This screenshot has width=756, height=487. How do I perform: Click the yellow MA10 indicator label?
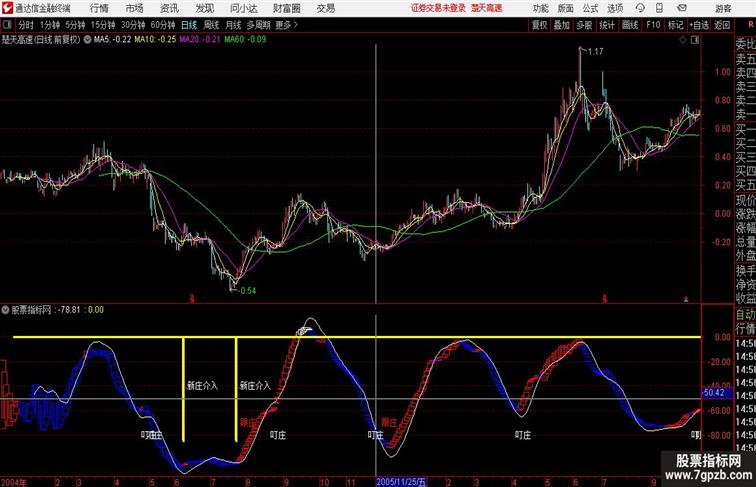click(155, 40)
